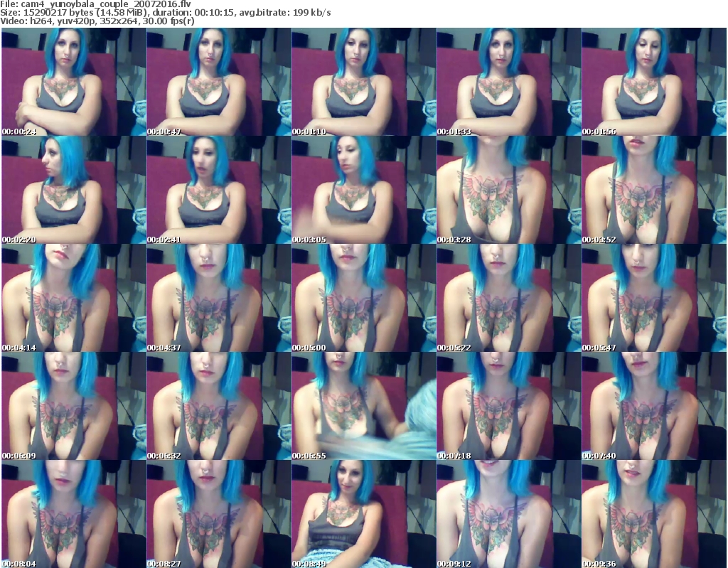Select the Size and duration info line
This screenshot has width=728, height=568.
[165, 13]
